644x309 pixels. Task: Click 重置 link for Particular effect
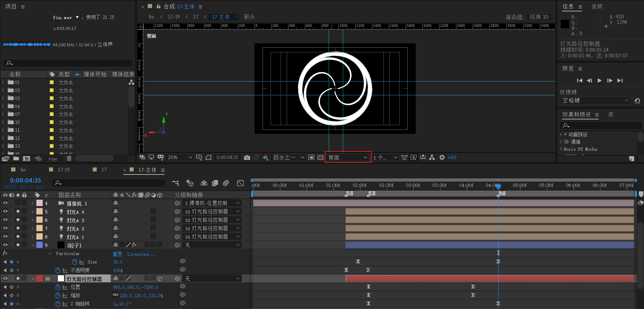click(117, 254)
